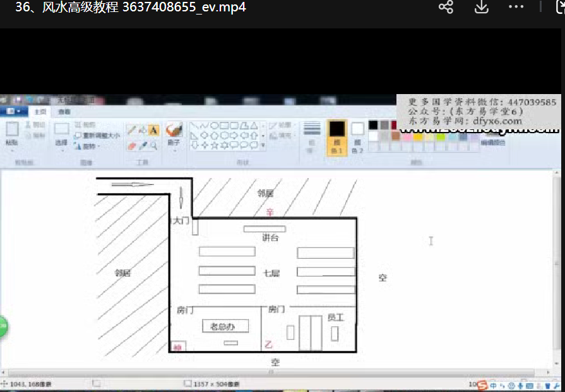Select the Pencil tool in Paint

point(131,129)
